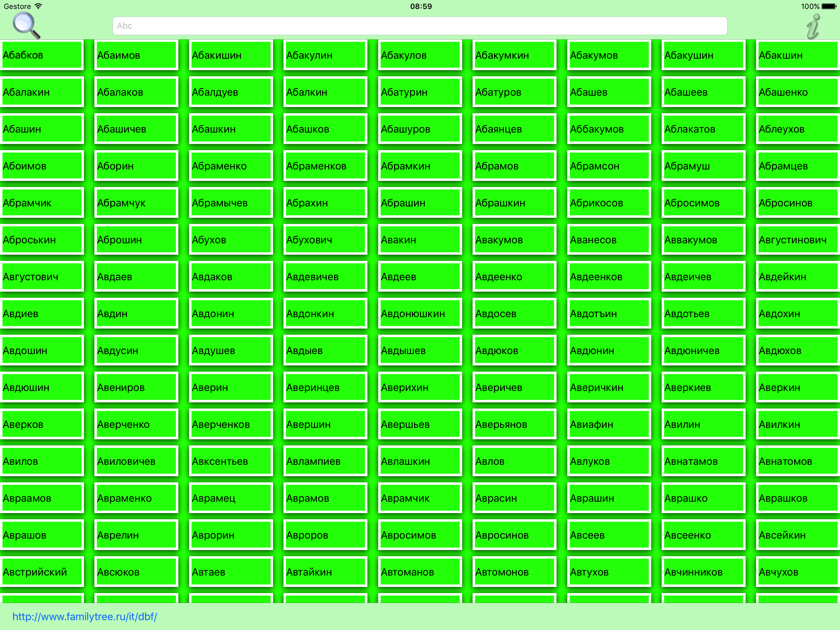Tap the surname Абакишин
Image resolution: width=840 pixels, height=630 pixels.
231,55
